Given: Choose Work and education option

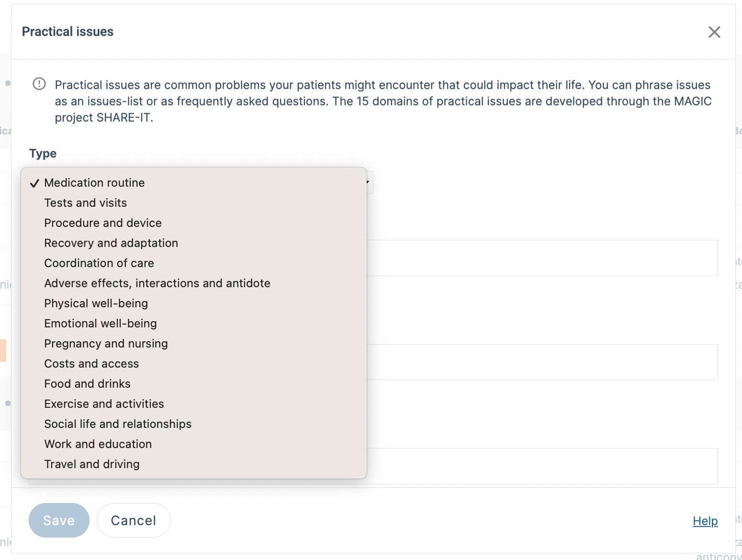Looking at the screenshot, I should coord(194,444).
